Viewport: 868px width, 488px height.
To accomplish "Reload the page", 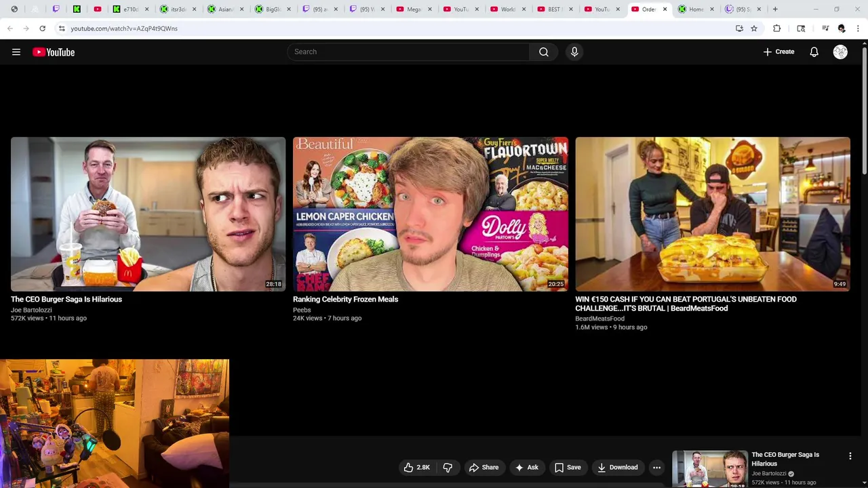I will point(42,28).
